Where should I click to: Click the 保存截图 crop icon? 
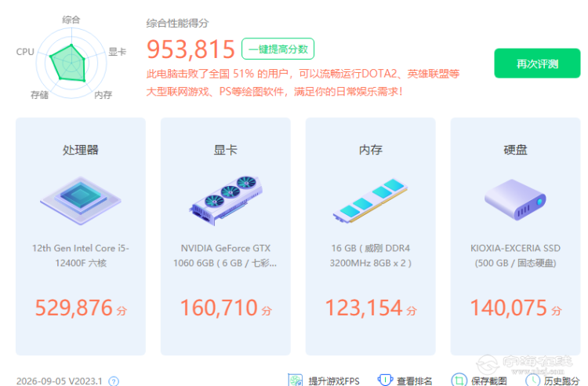[459, 380]
